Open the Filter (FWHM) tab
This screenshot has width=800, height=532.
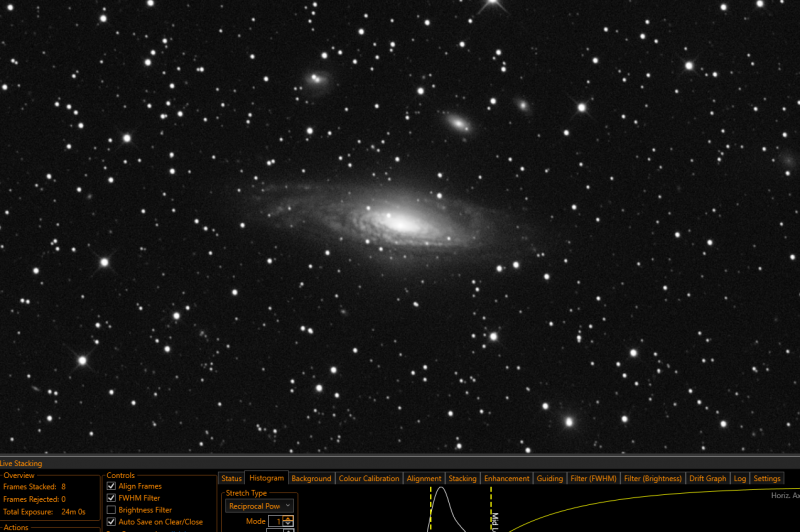[x=593, y=478]
